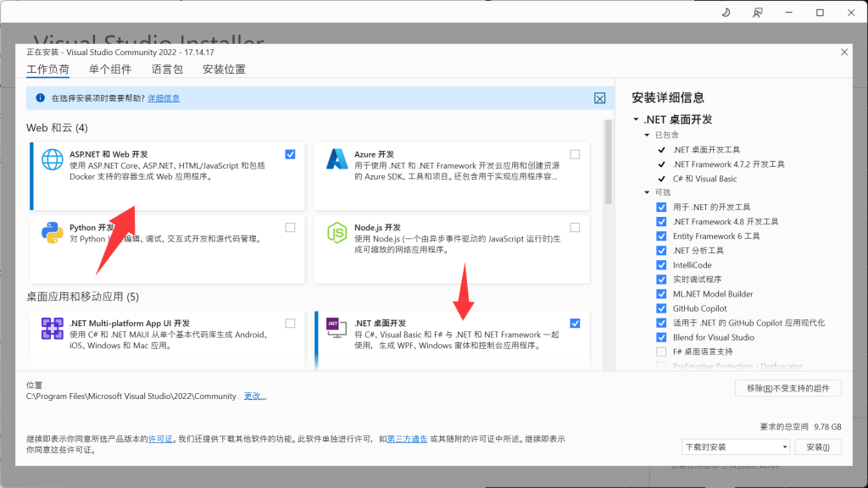Collapse the .NET 桌面开发 details section
This screenshot has width=868, height=488.
tap(636, 120)
